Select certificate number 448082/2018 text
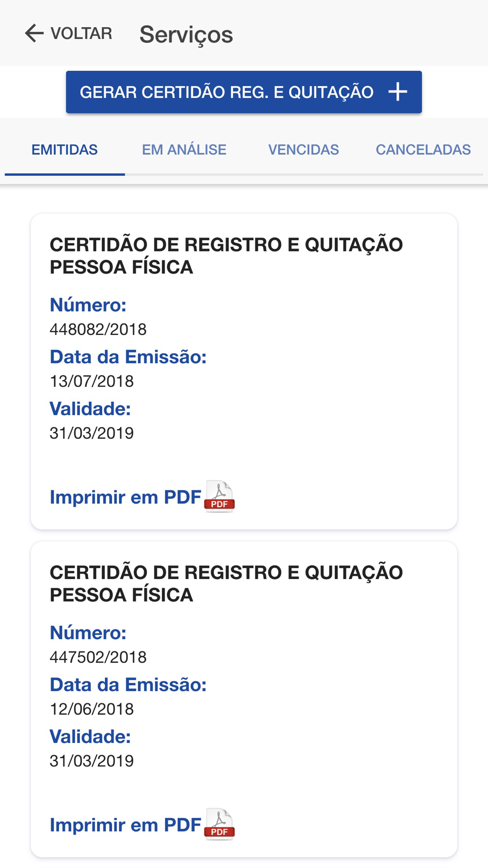Screen dimensions: 488x868 coord(98,330)
